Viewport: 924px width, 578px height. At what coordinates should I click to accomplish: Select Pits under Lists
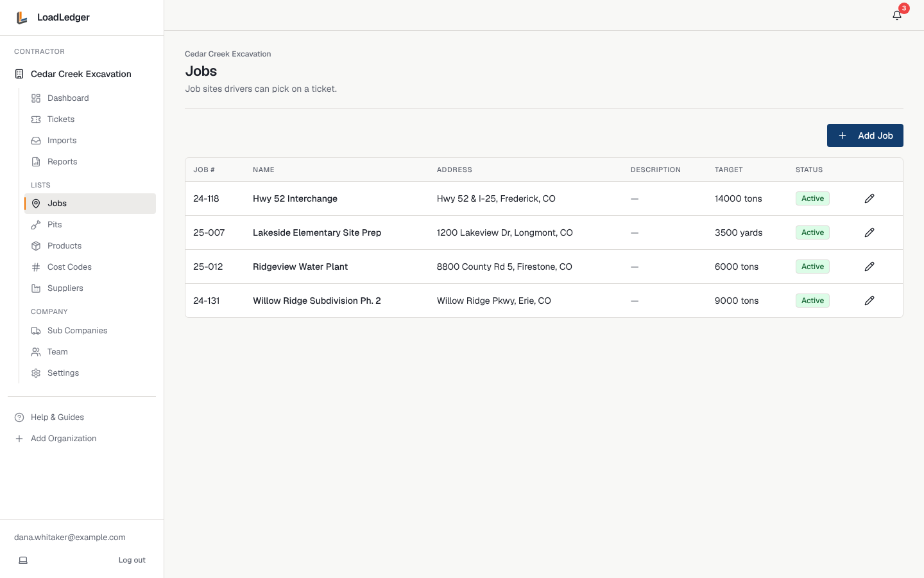pos(90,225)
